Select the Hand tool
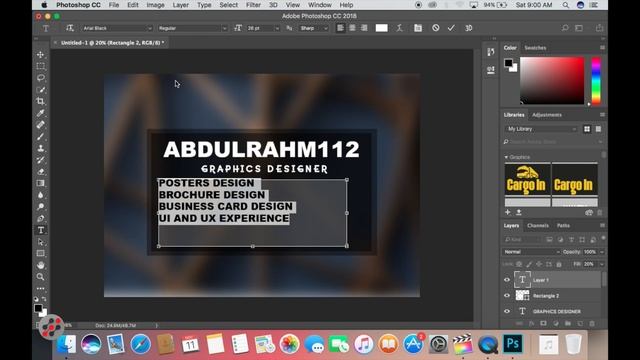The height and width of the screenshot is (360, 640). pos(40,265)
